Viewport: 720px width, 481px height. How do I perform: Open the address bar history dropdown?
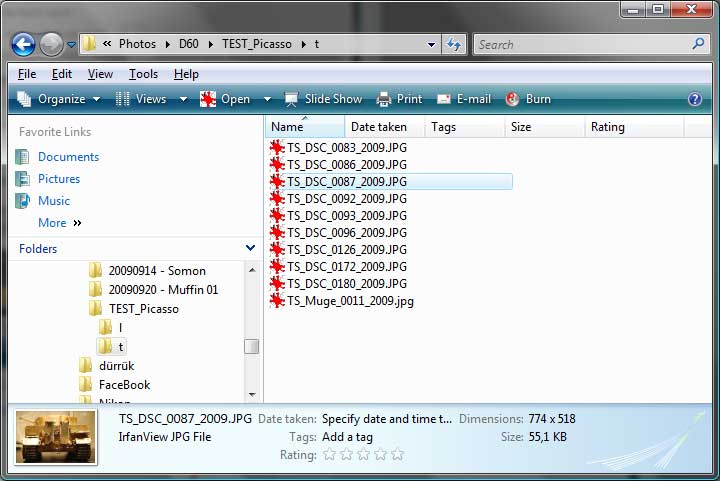[431, 44]
